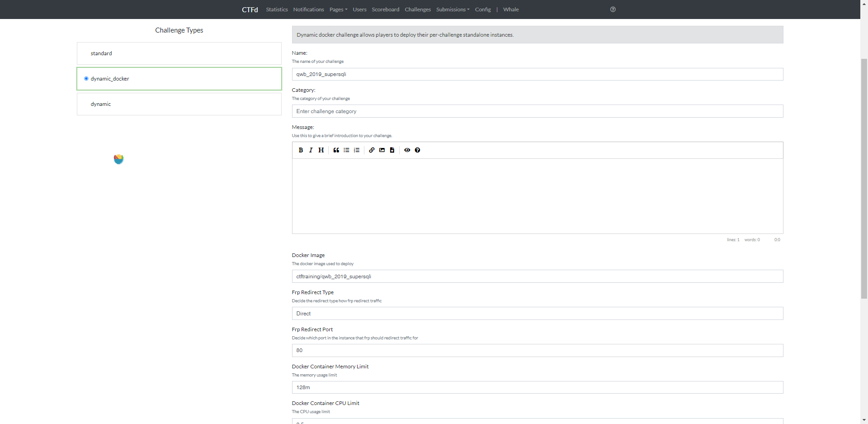Open Whale plugin page
This screenshot has height=424, width=868.
point(511,10)
